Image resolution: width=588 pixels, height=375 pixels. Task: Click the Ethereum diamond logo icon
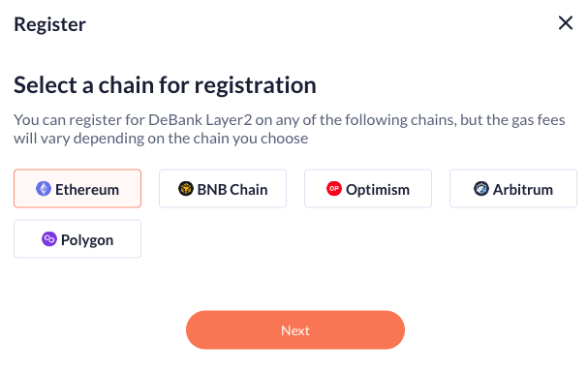click(x=44, y=189)
